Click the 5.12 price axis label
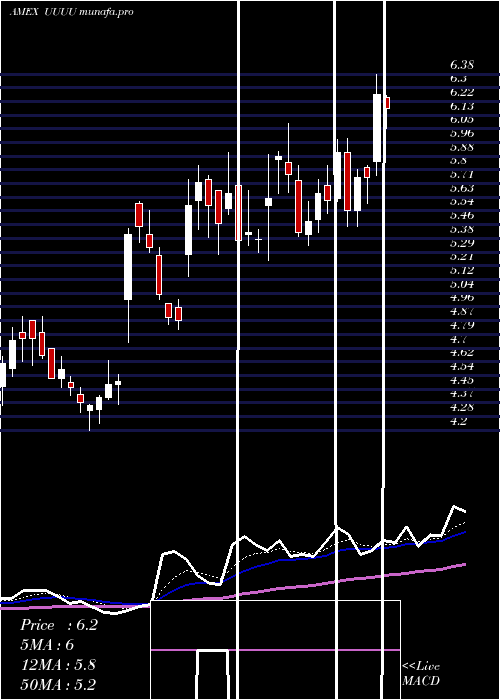The width and height of the screenshot is (500, 700). coord(462,270)
